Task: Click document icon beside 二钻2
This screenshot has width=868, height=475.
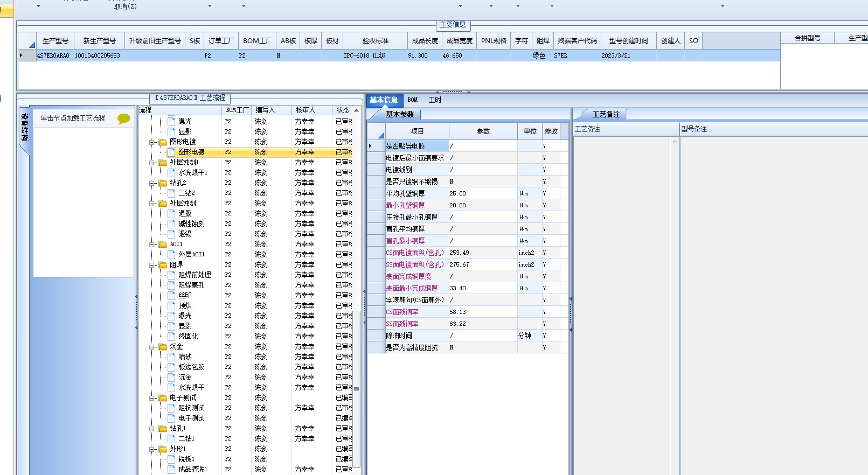Action: click(x=171, y=193)
